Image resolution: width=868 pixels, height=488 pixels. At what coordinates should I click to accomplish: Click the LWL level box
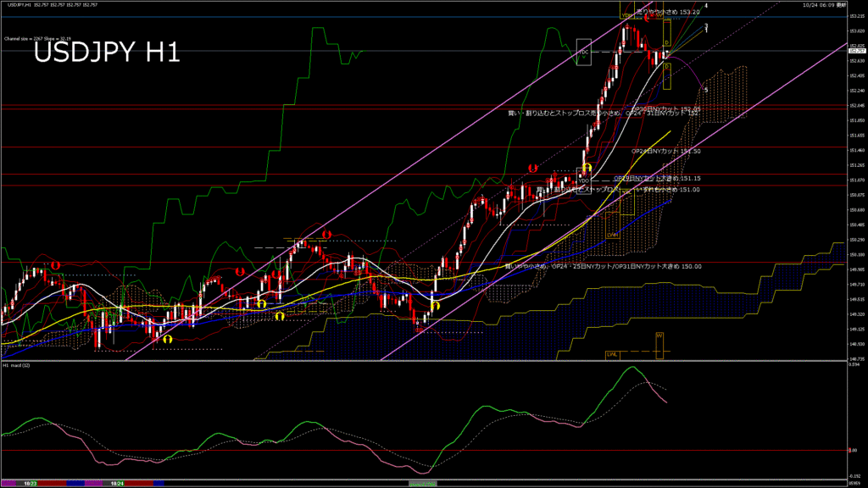tap(612, 354)
